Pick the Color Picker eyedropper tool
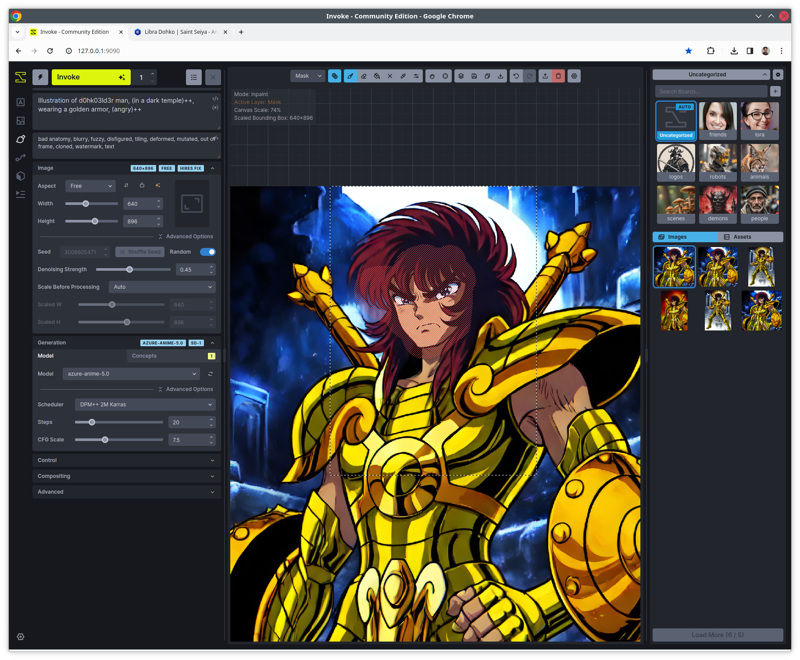 404,76
